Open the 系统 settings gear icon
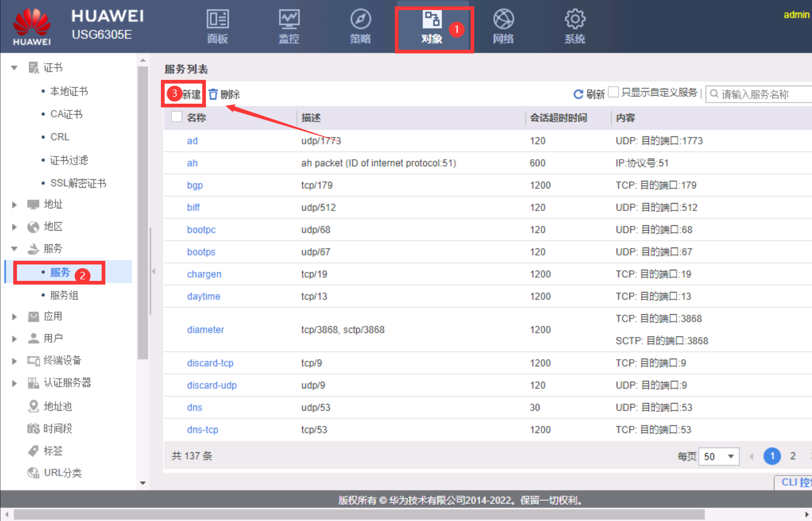 [x=575, y=20]
